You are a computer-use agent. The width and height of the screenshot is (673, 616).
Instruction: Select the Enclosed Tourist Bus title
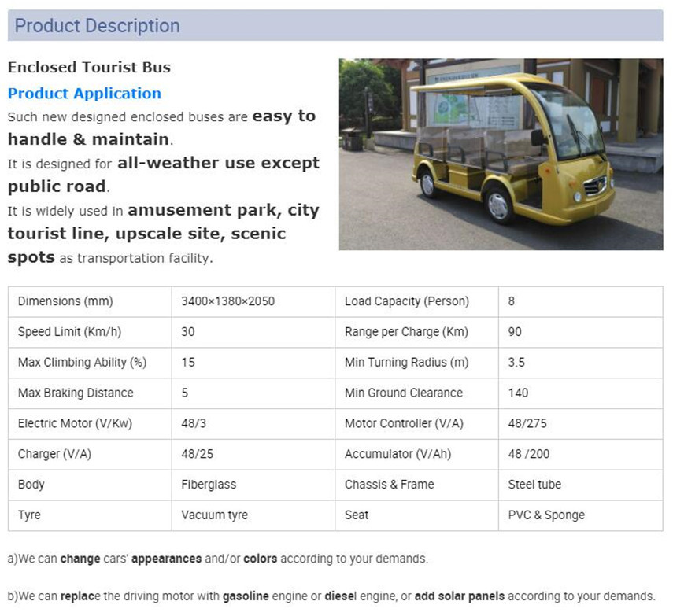[x=89, y=68]
